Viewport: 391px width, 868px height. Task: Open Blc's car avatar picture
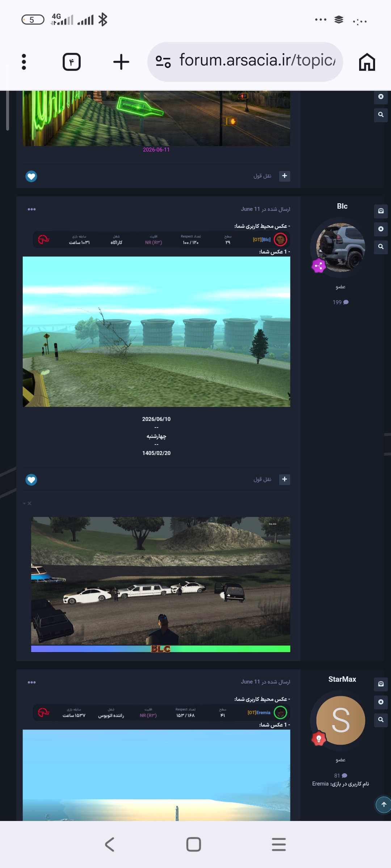coord(341,247)
